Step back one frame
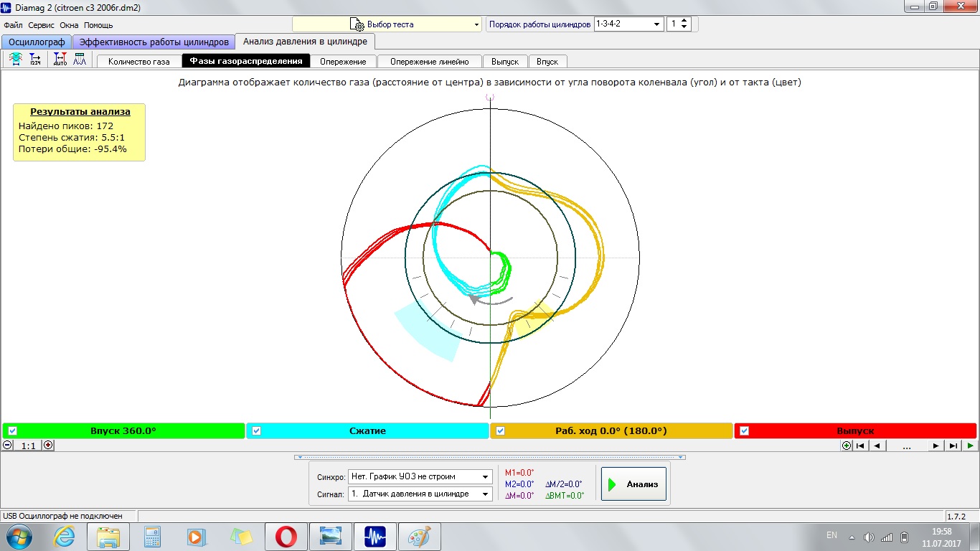This screenshot has width=980, height=551. click(876, 446)
